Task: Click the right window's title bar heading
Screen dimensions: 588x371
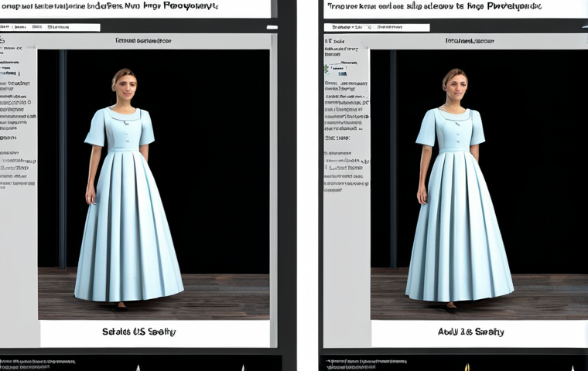Action: pyautogui.click(x=456, y=6)
